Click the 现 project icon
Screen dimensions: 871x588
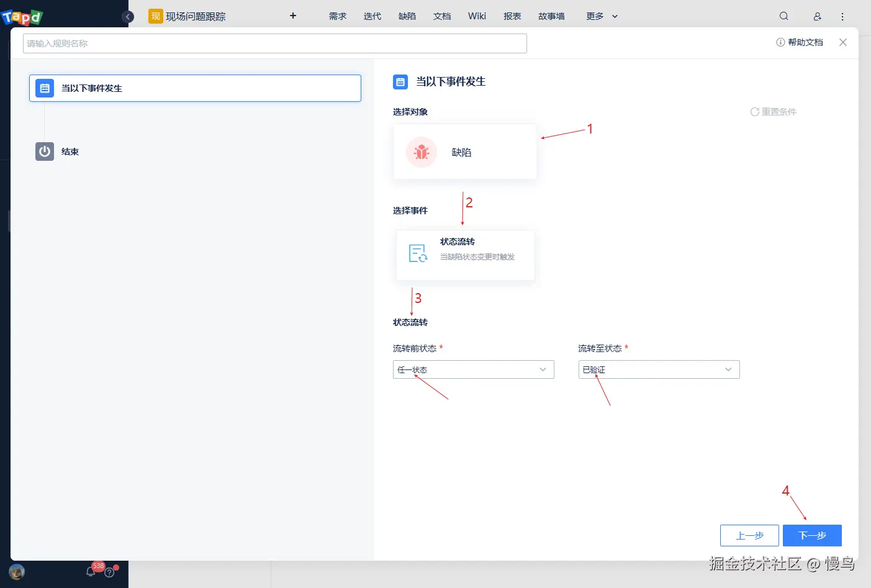[x=155, y=16]
